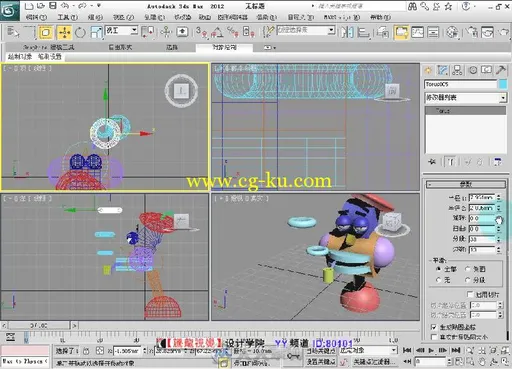Toggle the Percent Snap icon
Screen dimensions: 512x369
233,32
